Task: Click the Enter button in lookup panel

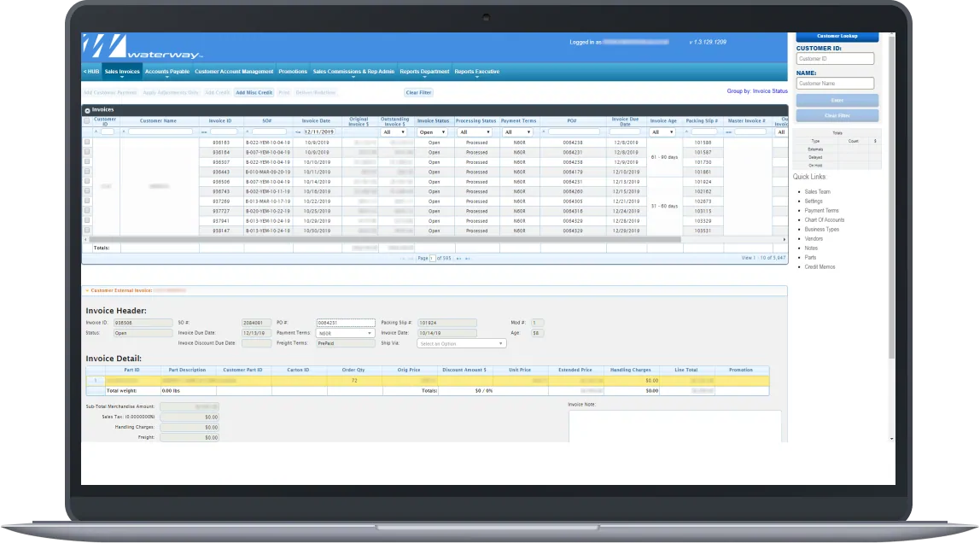Action: (837, 100)
